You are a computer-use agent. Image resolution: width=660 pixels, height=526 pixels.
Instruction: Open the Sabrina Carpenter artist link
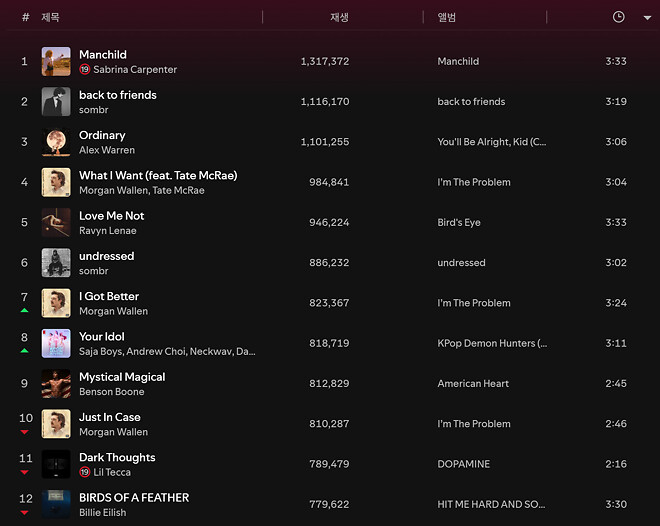(135, 70)
